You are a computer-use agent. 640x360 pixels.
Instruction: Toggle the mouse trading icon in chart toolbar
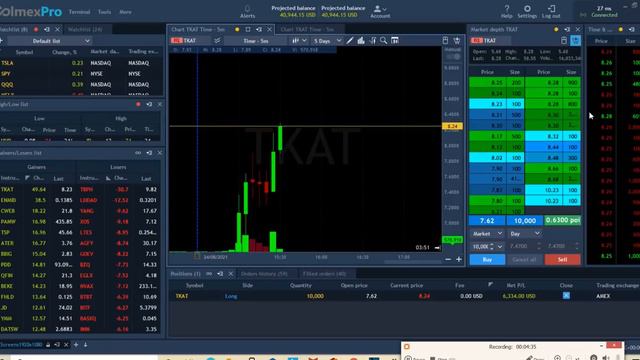coord(445,40)
